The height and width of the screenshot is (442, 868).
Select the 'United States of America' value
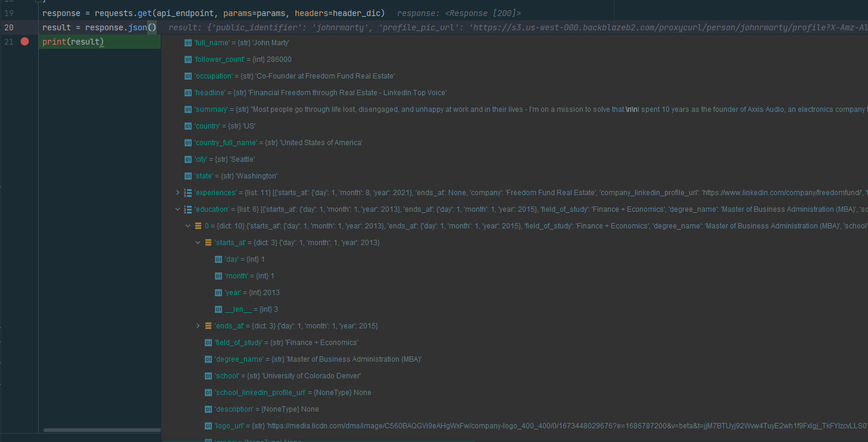click(x=321, y=143)
